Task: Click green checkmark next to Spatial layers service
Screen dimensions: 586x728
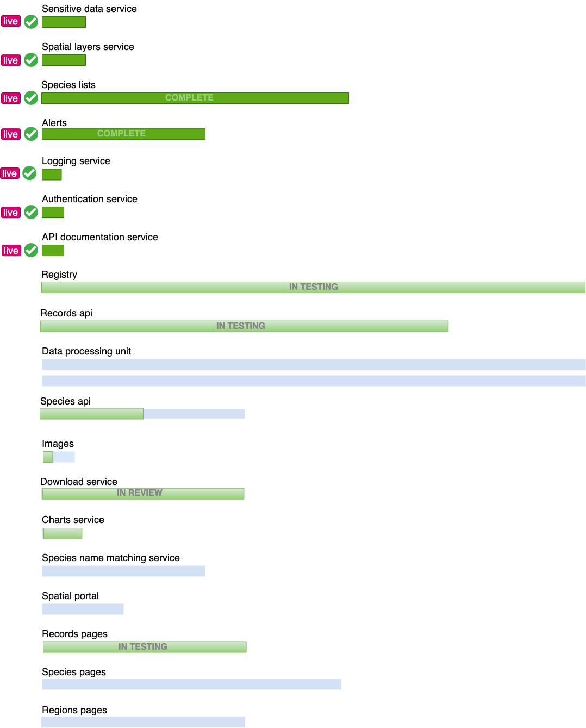Action: point(31,60)
